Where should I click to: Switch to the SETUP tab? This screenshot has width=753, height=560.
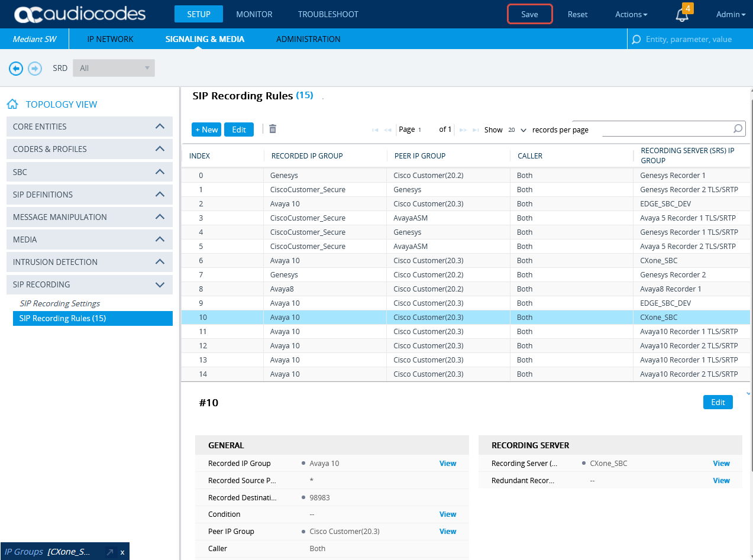pyautogui.click(x=199, y=14)
